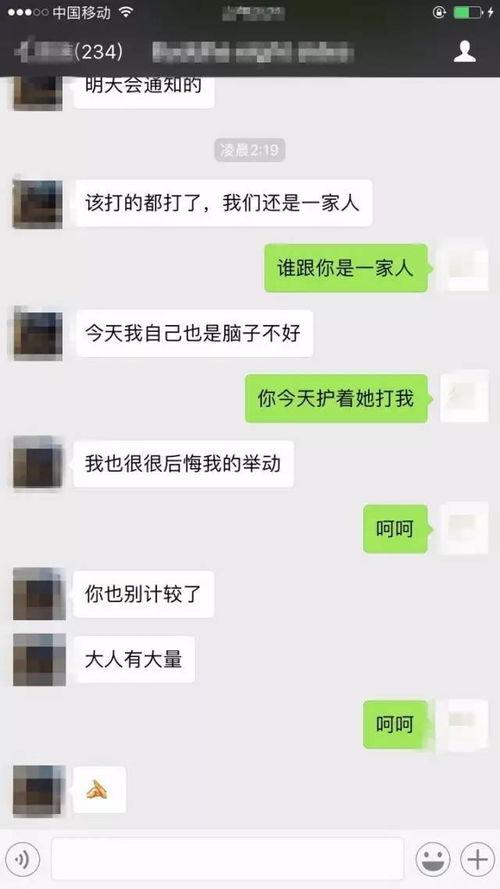This screenshot has width=500, height=889.
Task: Tap the rotation lock status icon
Action: point(439,12)
